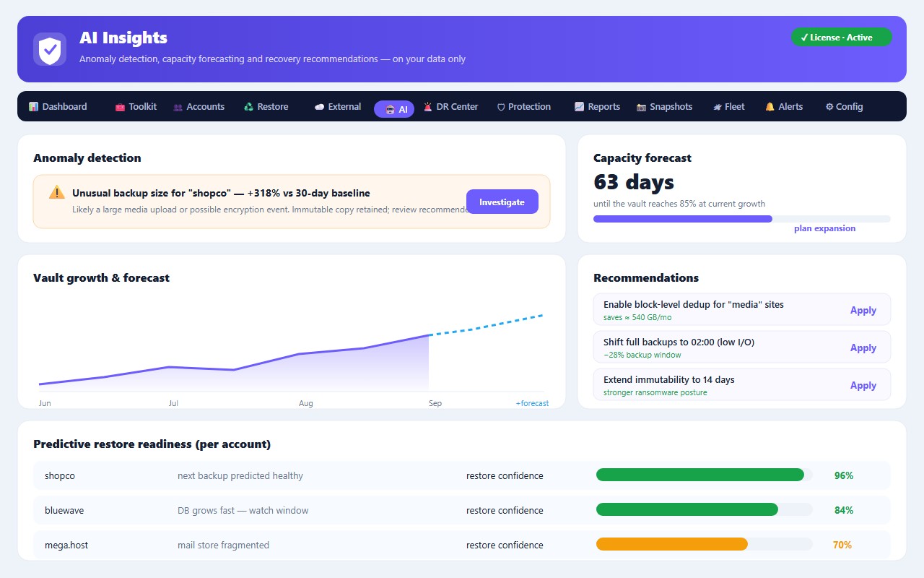Click the Alerts bell icon
Image resolution: width=924 pixels, height=578 pixels.
tap(770, 107)
